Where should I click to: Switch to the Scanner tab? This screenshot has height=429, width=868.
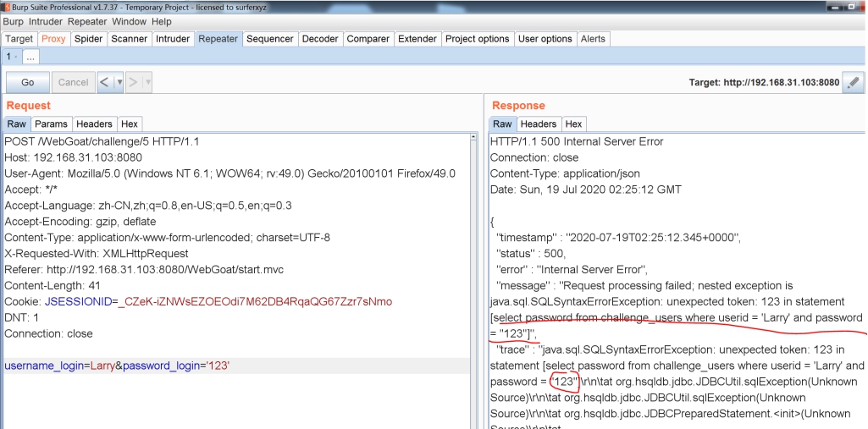[x=130, y=39]
